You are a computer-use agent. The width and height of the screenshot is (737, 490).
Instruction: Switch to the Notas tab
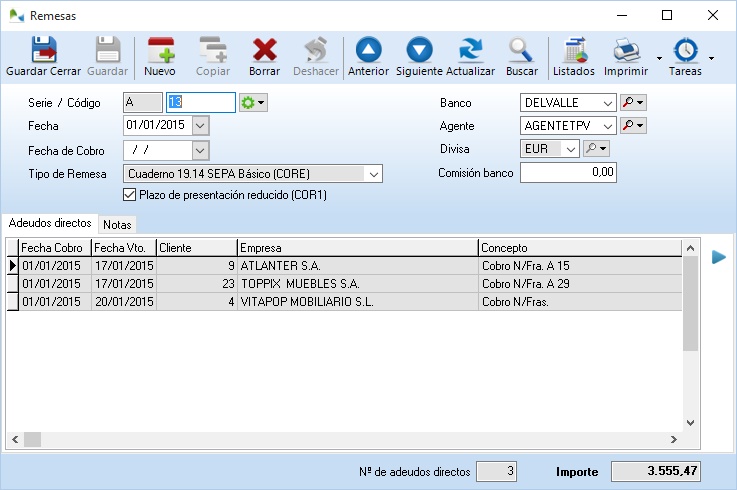point(118,224)
